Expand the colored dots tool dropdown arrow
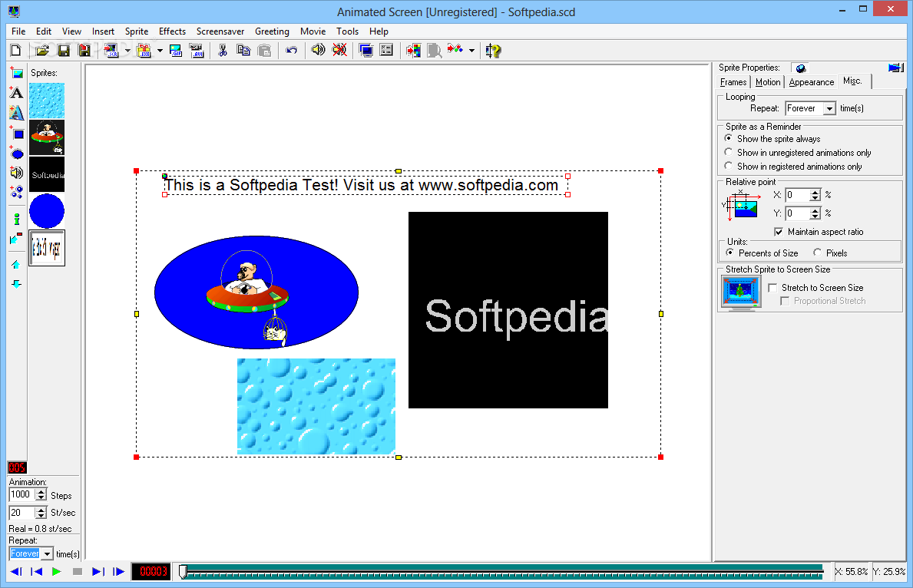Screen dimensions: 913x588 (x=471, y=51)
